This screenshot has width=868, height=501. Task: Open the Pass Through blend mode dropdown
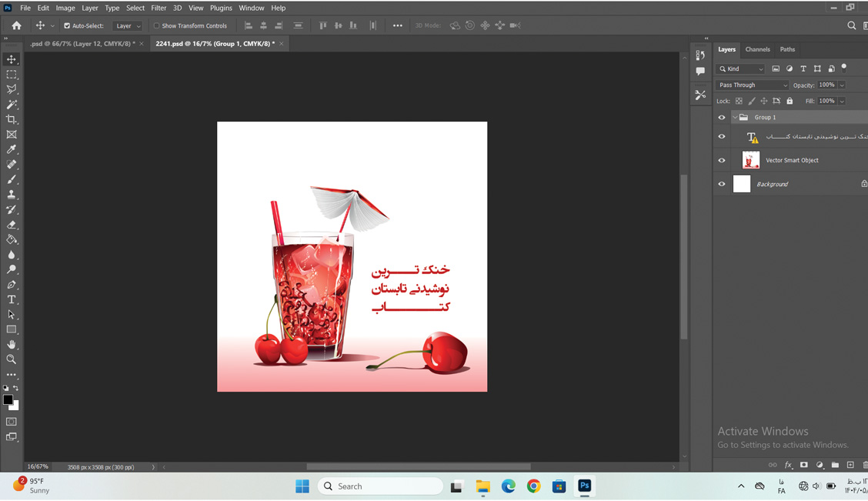tap(752, 85)
